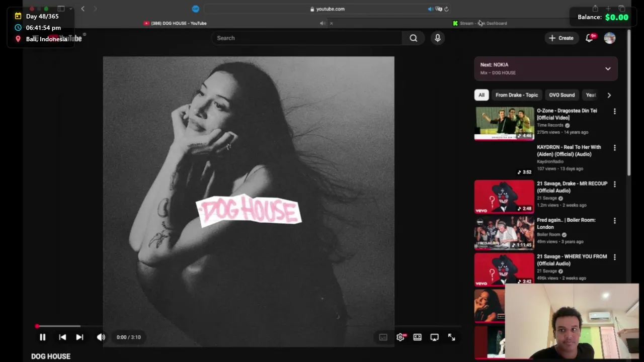Start voice search with microphone
Viewport: 644px width, 362px height.
[x=438, y=38]
